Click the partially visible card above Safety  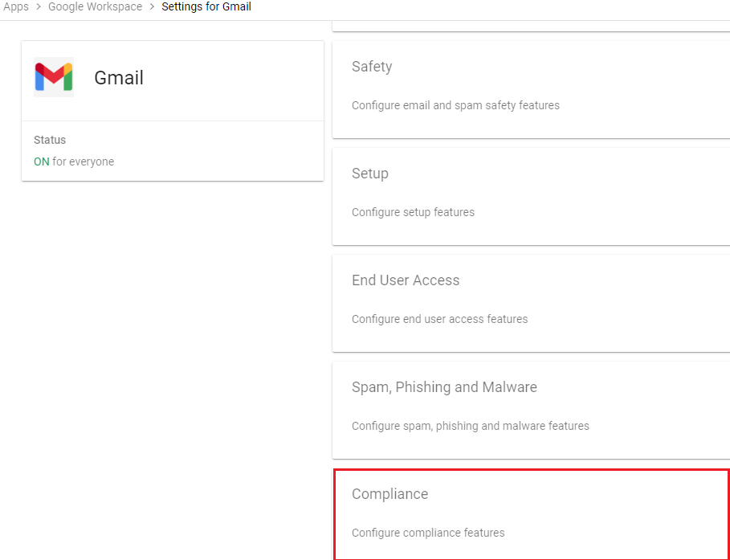click(x=531, y=26)
